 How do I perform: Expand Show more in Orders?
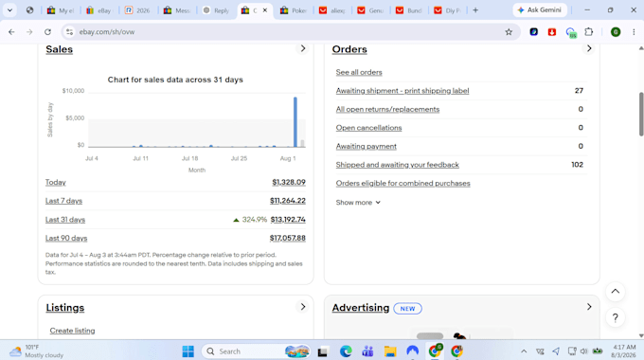(358, 203)
